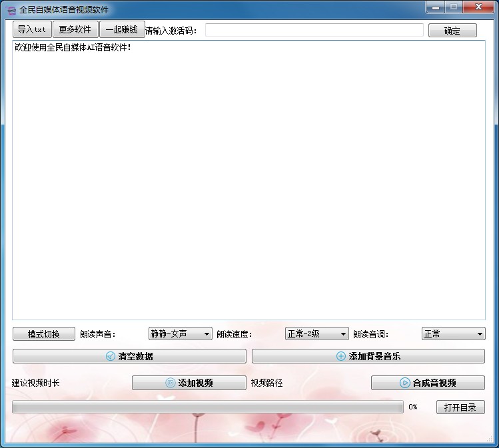499x448 pixels.
Task: Click the window resize grip corner
Action: [490, 439]
